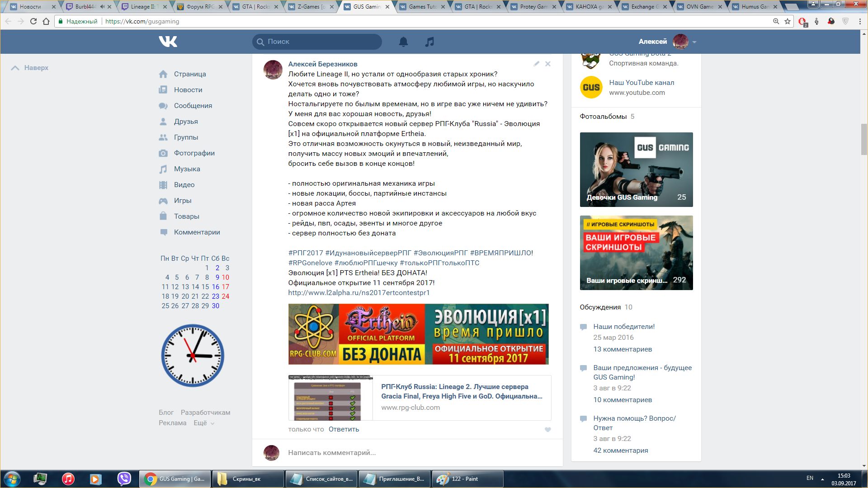The image size is (868, 488).
Task: Click the Новости sidebar icon
Action: 163,90
